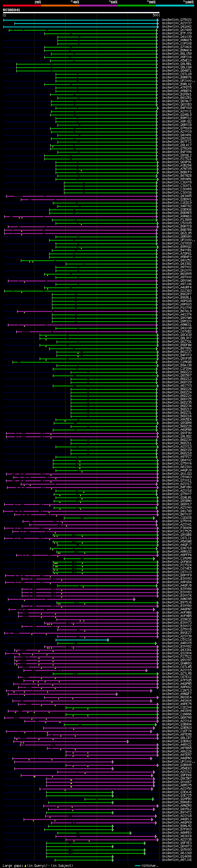Select label UniRef100_Q01JQ3
Viewport: 197px width, 868px height.
click(177, 474)
